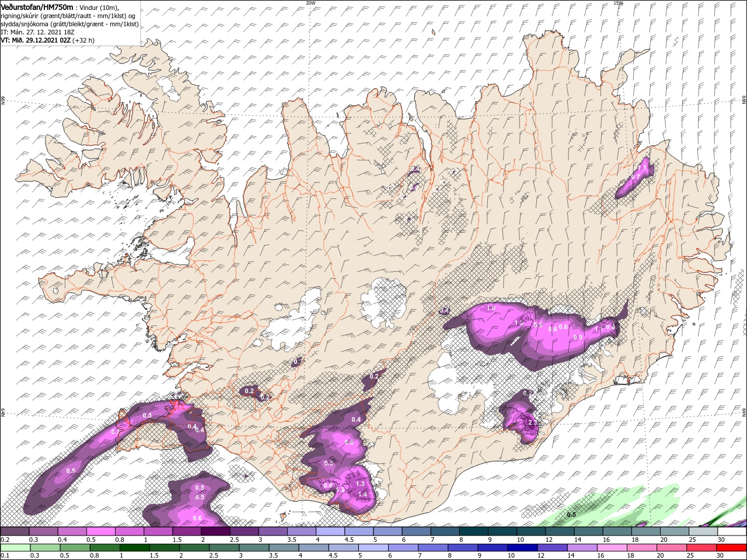Click the 0.7 value in the northeast snow patch
The width and height of the screenshot is (747, 560).
coord(636,177)
